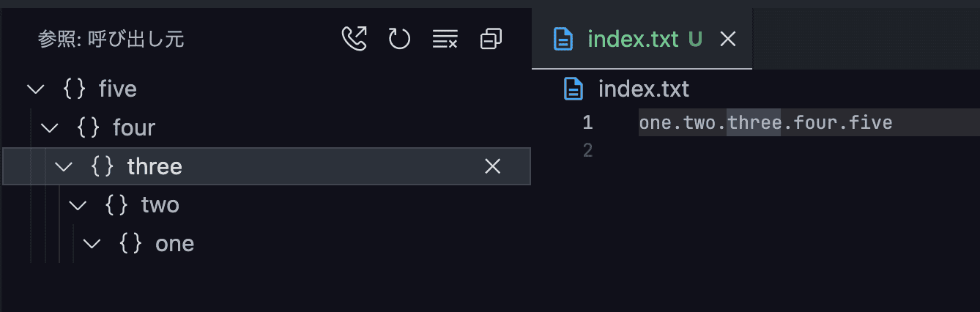This screenshot has height=312, width=980.
Task: Close the index.txt editor tab
Action: coord(727,40)
